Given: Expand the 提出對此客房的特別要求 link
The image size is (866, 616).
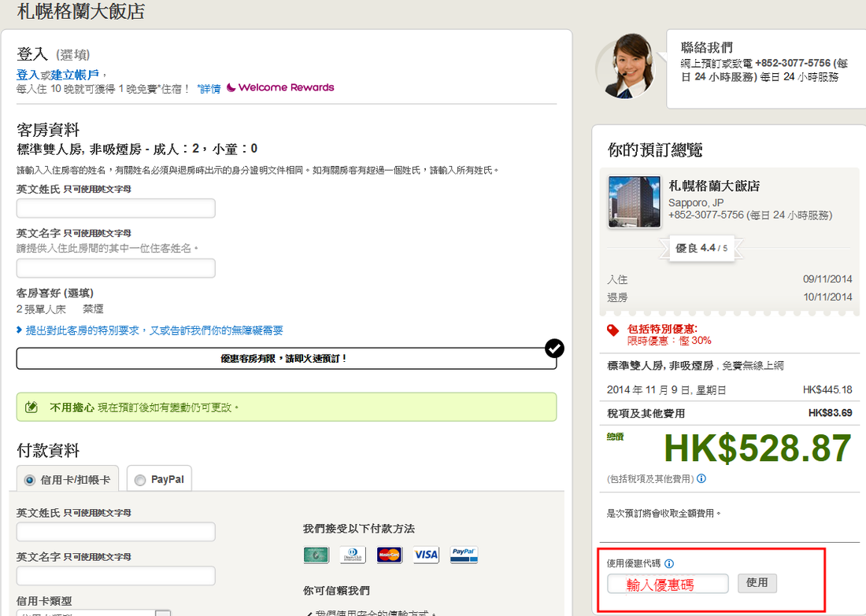Looking at the screenshot, I should click(150, 330).
